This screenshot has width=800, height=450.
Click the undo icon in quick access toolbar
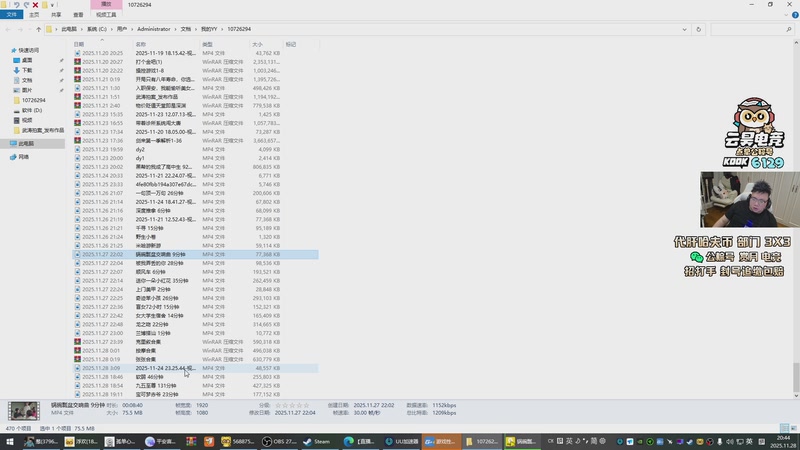[16, 5]
